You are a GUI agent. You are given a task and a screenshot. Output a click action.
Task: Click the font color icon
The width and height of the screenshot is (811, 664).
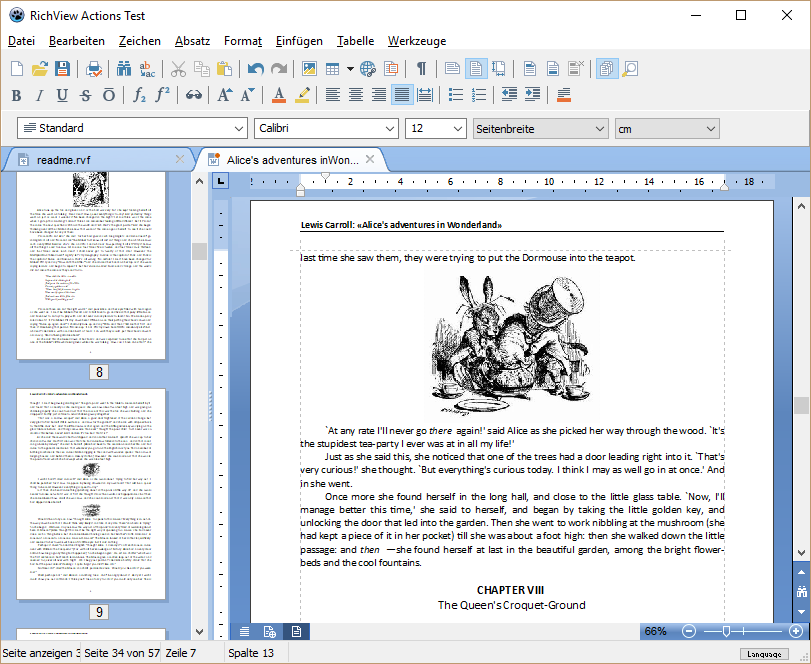(279, 95)
